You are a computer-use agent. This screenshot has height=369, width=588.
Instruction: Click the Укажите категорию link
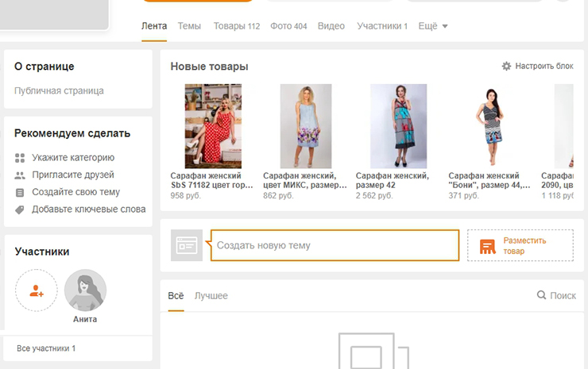tap(73, 158)
